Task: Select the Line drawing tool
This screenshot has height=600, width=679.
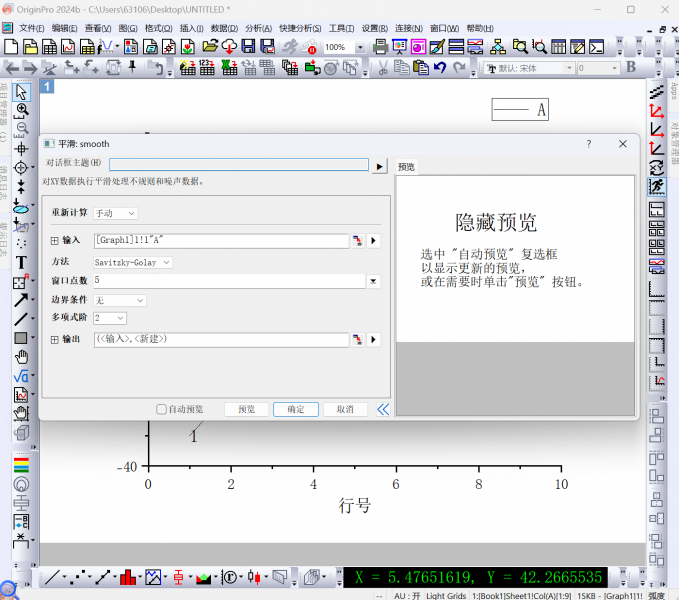Action: [21, 319]
